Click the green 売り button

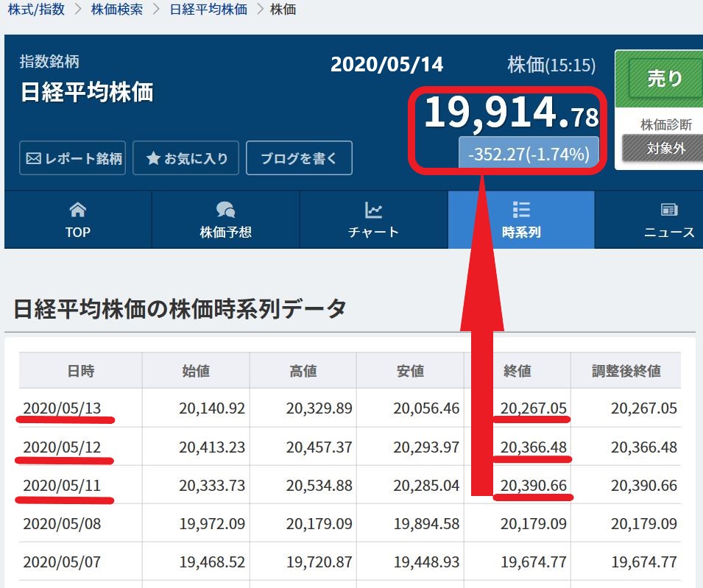(665, 79)
